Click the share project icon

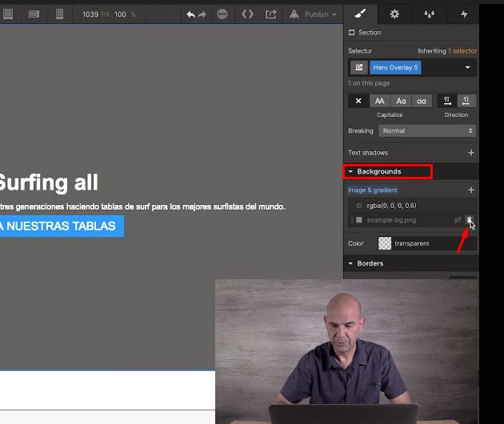[x=270, y=14]
